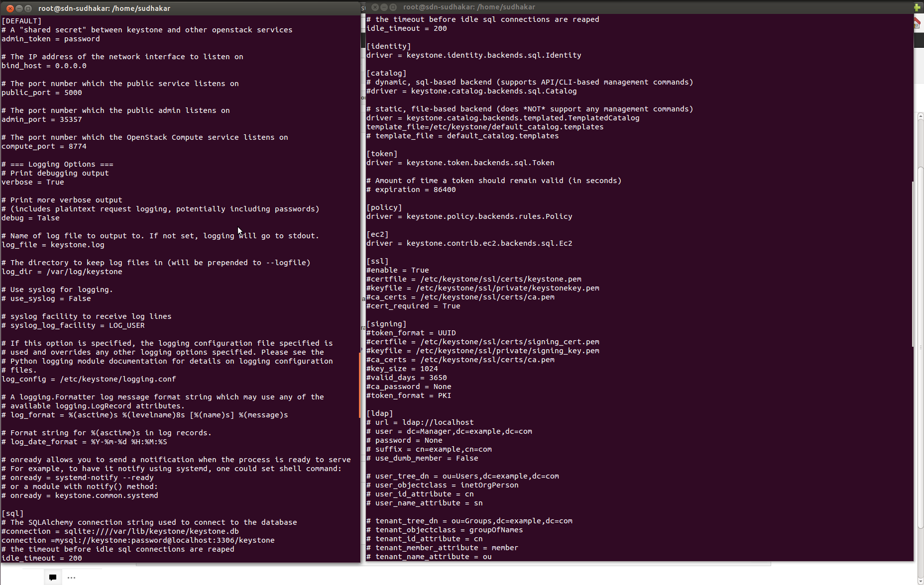The width and height of the screenshot is (924, 585).
Task: Click the identity driver line
Action: point(474,55)
